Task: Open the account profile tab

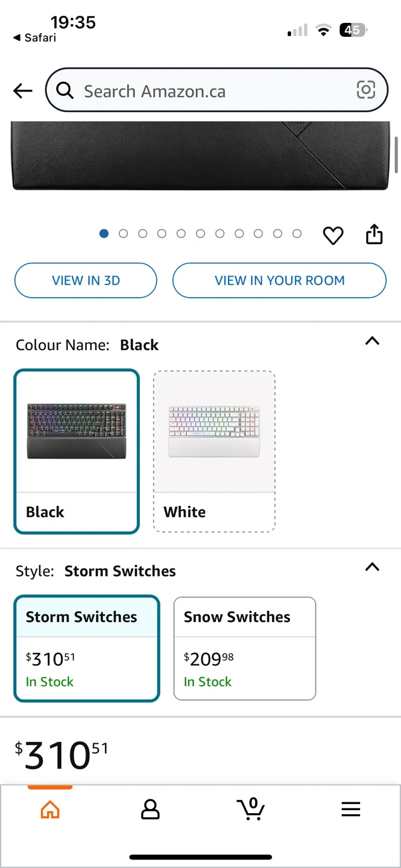Action: click(150, 810)
